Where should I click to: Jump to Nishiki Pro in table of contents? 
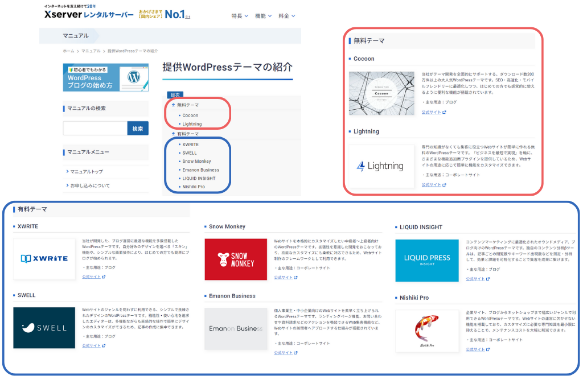point(194,187)
